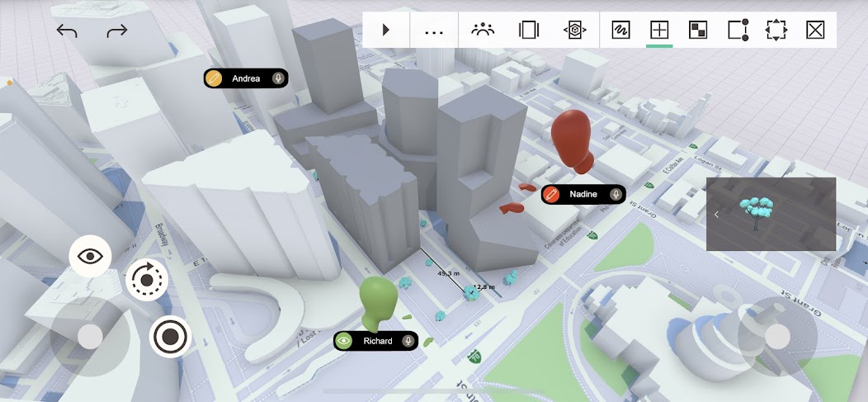Select the add object plus tool
868x402 pixels.
click(658, 30)
